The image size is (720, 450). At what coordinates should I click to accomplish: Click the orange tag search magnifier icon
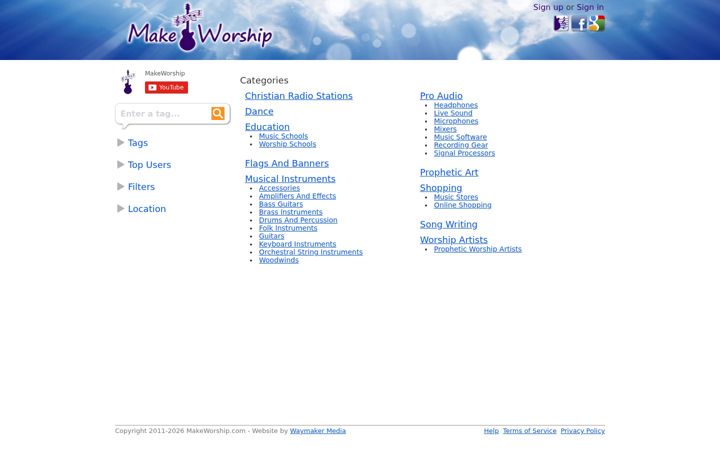218,113
